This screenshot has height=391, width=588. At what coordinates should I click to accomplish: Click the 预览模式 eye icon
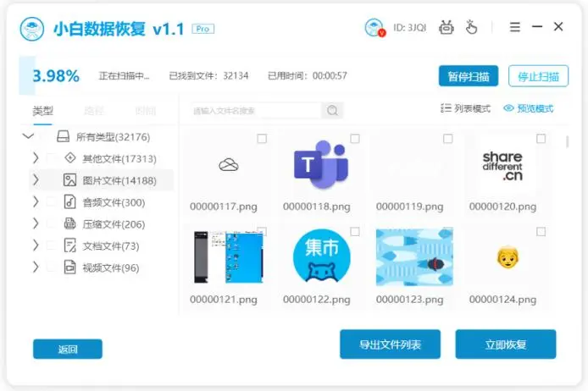click(508, 108)
